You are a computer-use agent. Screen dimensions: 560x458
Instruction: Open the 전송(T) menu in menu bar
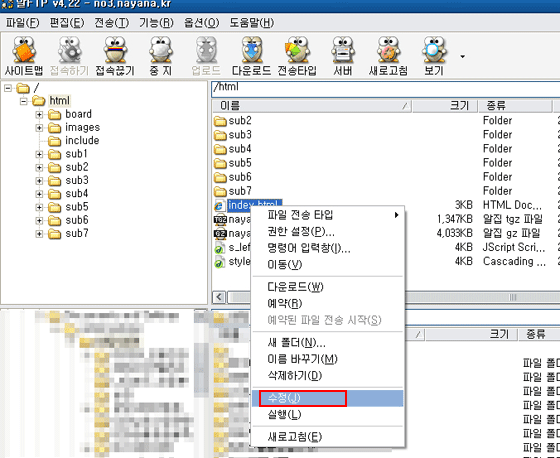(x=111, y=23)
